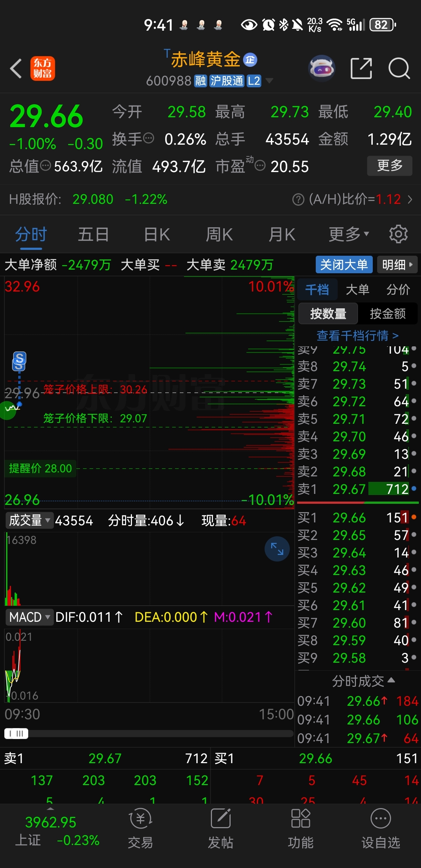Open 明细 details arrow button

(397, 264)
